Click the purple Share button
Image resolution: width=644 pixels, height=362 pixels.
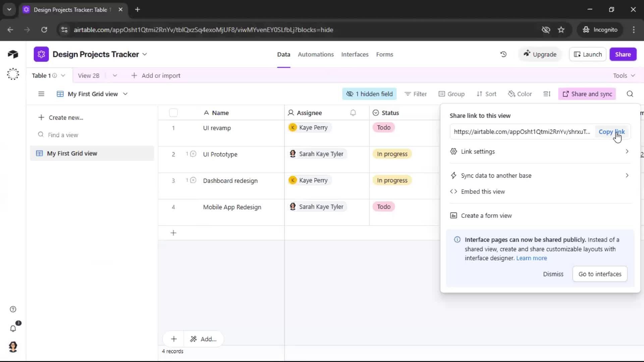[x=623, y=54]
